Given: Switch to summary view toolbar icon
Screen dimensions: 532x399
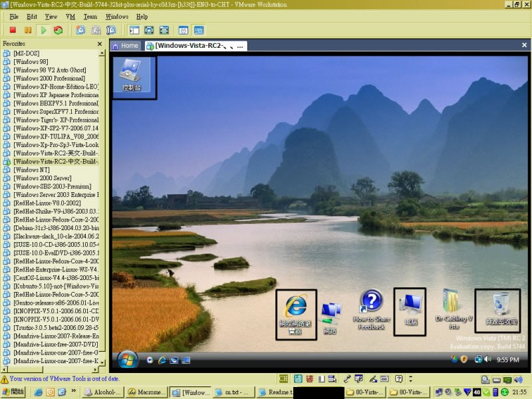Looking at the screenshot, I should tap(184, 30).
